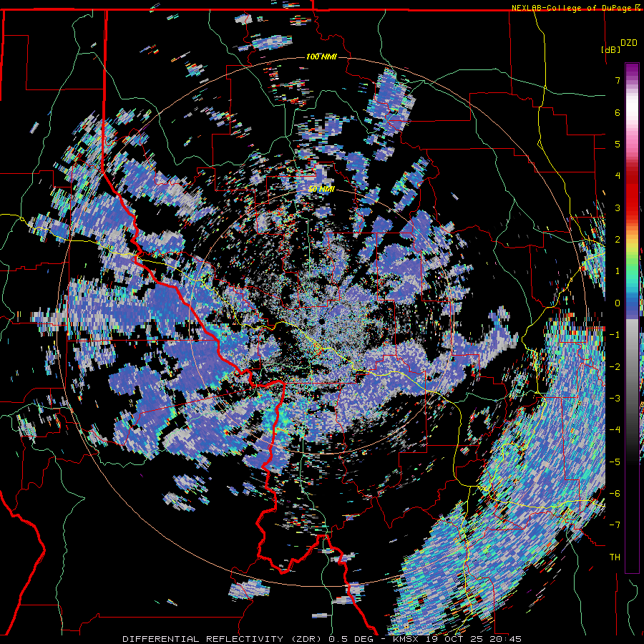Click the -4 value on the color scale
Image resolution: width=644 pixels, height=644 pixels.
pyautogui.click(x=615, y=430)
